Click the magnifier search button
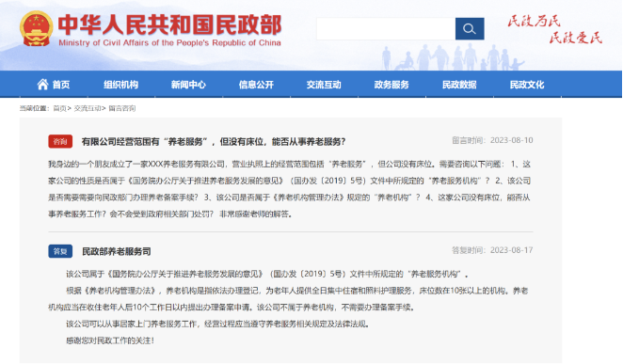Viewport: 623px width, 364px height. 470,28
